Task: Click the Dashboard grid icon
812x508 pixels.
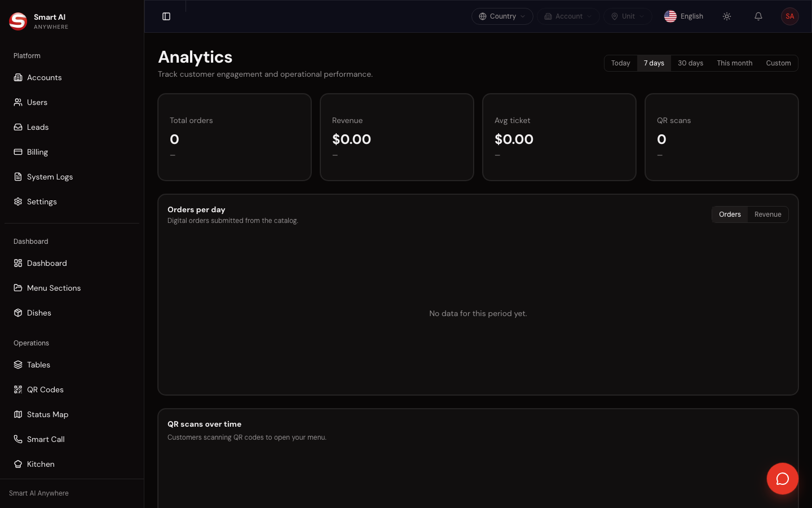Action: (x=18, y=263)
